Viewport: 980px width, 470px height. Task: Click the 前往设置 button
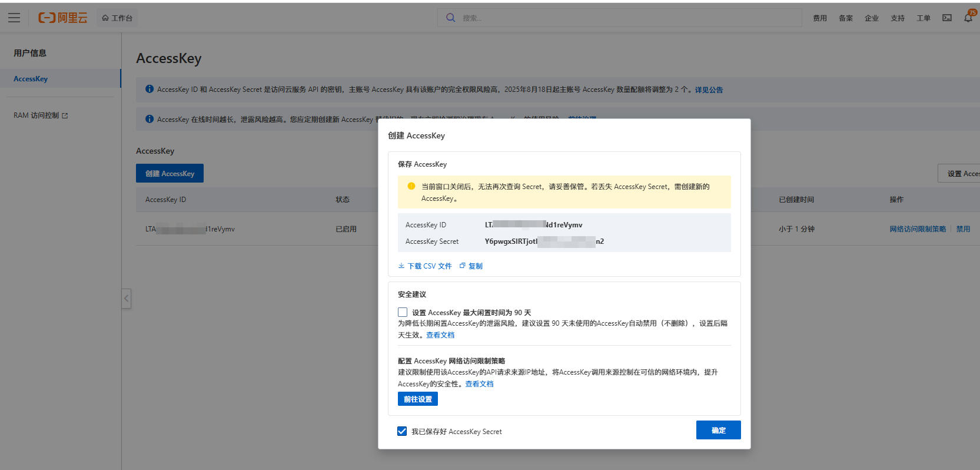[418, 399]
